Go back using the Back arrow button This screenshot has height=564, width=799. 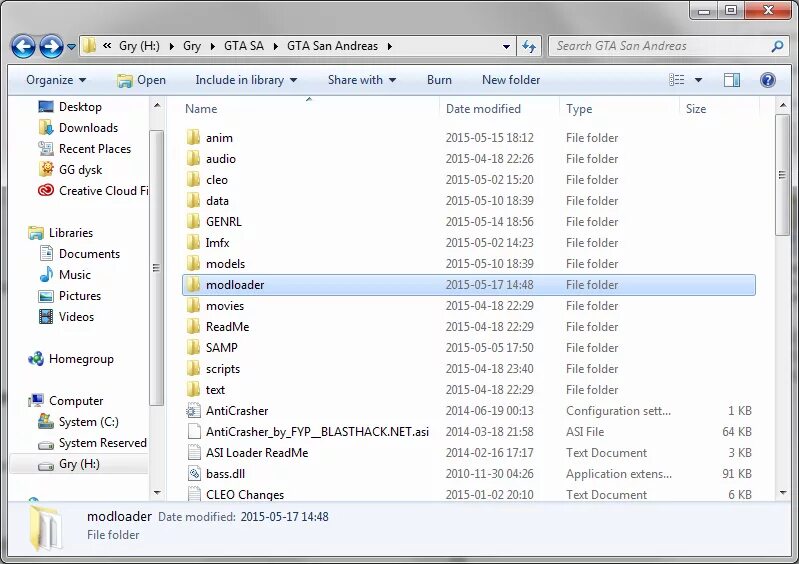23,46
